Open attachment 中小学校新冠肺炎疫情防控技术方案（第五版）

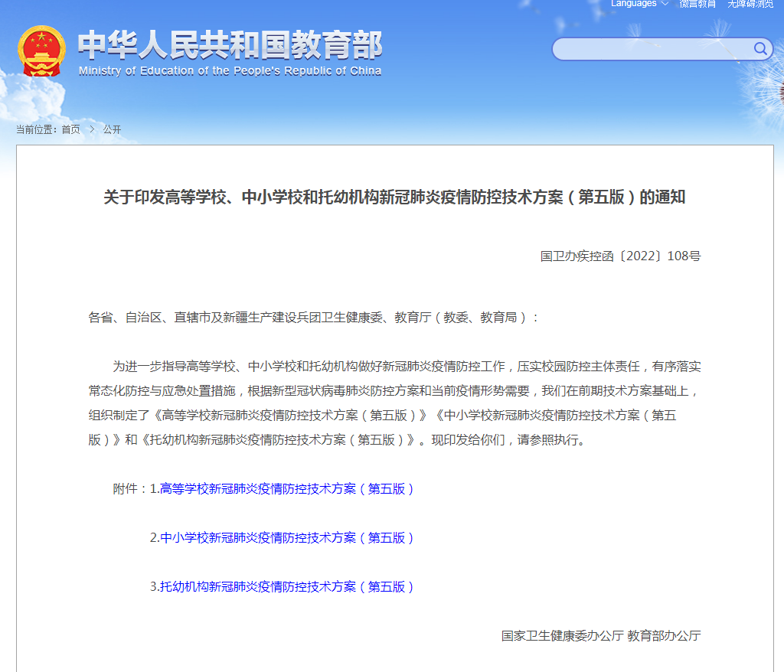[286, 537]
